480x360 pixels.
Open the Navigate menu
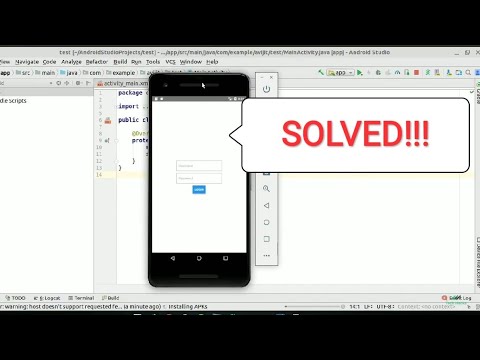(x=27, y=62)
